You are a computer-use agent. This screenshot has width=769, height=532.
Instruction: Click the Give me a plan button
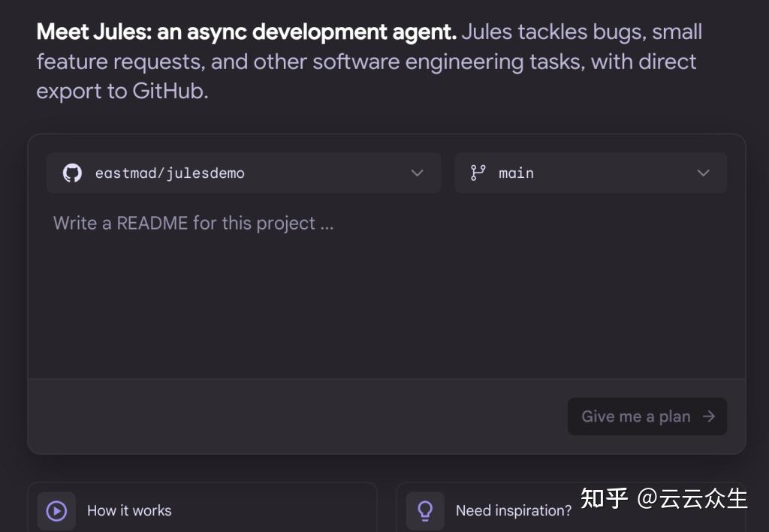coord(647,416)
